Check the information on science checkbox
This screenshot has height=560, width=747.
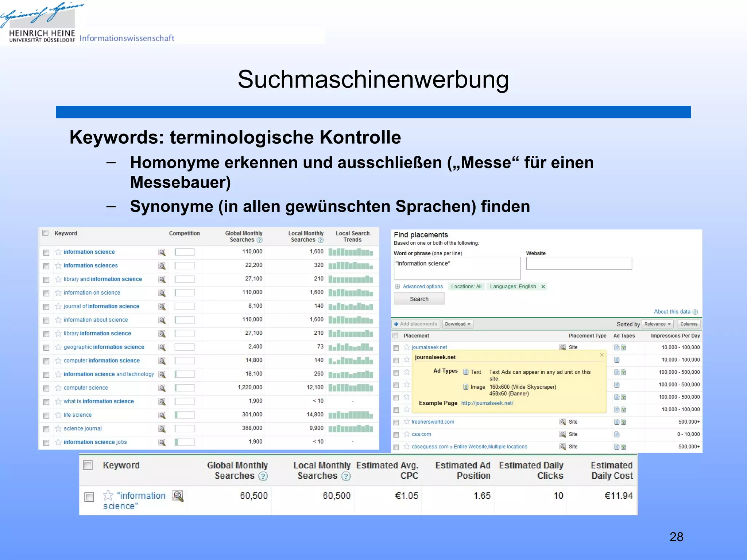(x=46, y=293)
